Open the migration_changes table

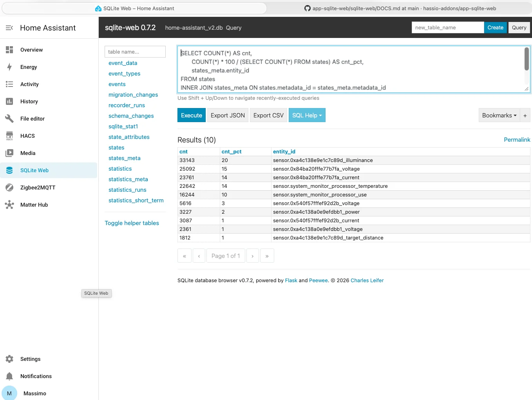point(133,95)
